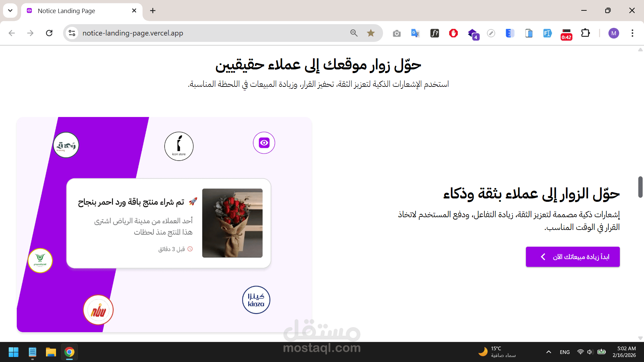This screenshot has height=362, width=644.
Task: Click the M profile avatar button
Action: point(613,33)
